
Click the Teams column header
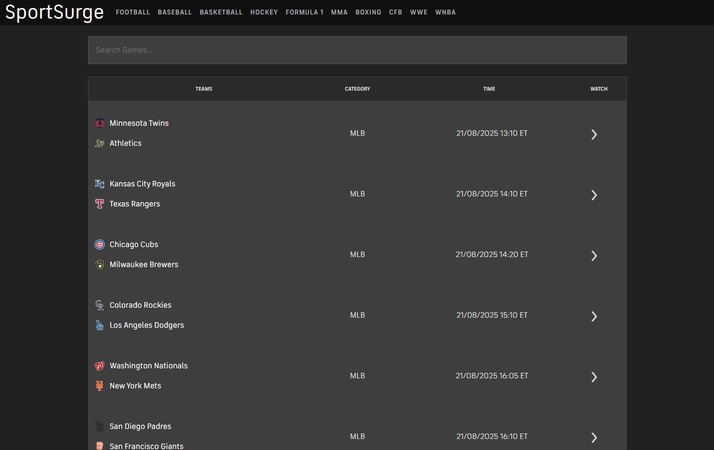(x=204, y=89)
